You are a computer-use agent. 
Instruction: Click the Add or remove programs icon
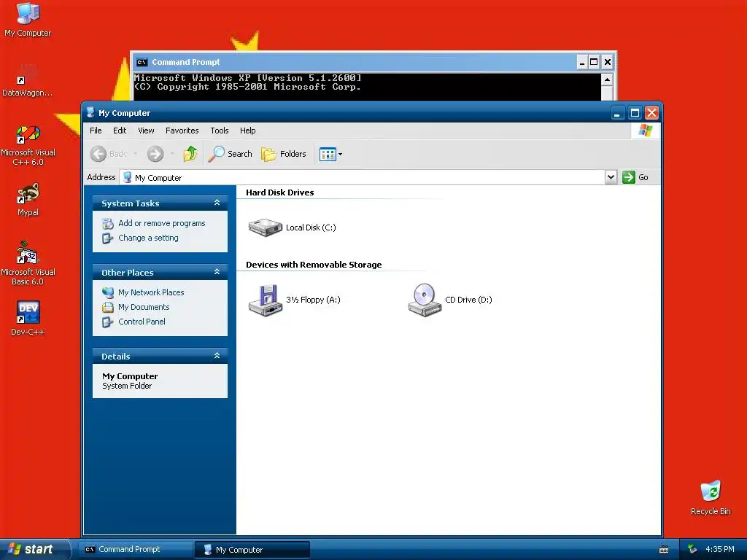point(108,223)
